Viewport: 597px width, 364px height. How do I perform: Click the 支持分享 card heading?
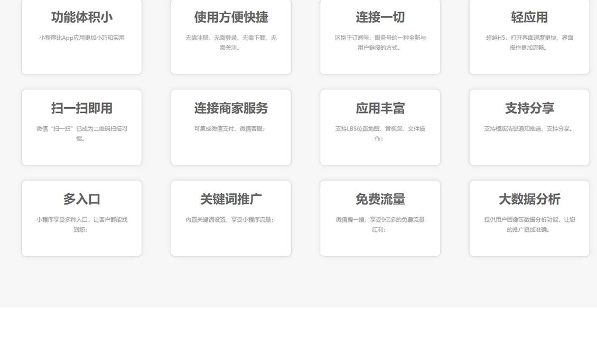[x=529, y=108]
